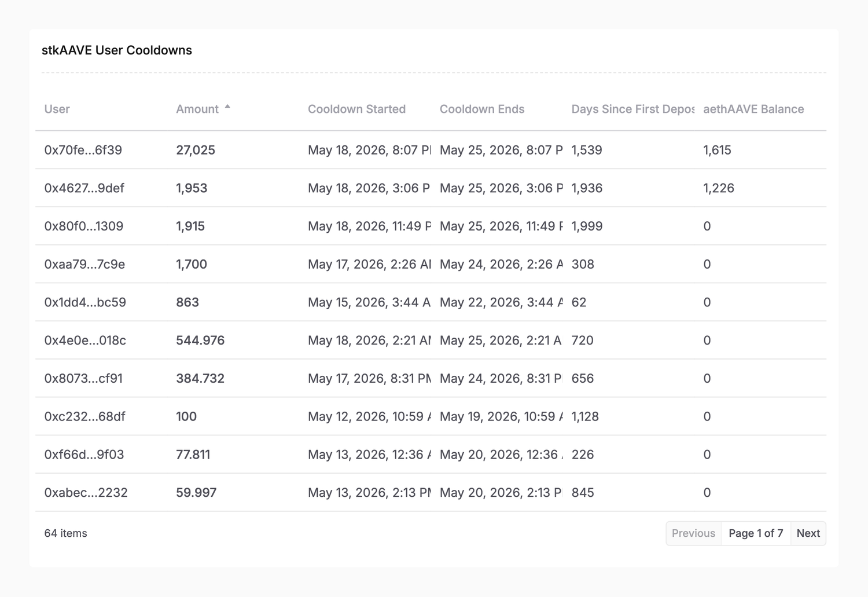This screenshot has width=868, height=597.
Task: Sort by Cooldown Started column header
Action: click(x=356, y=109)
